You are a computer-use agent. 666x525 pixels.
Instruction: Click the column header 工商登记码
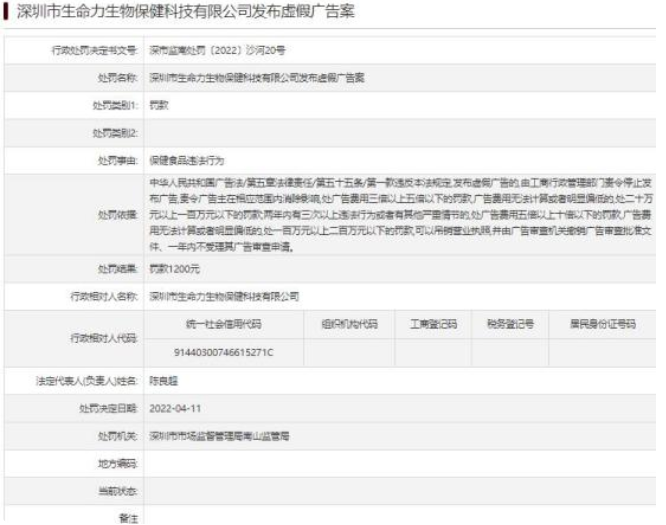pos(433,325)
